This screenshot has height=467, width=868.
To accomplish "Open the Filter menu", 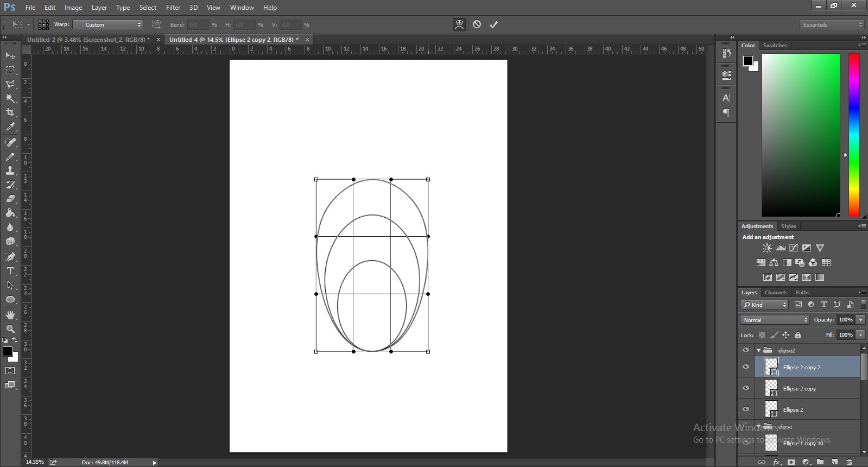I will pyautogui.click(x=173, y=8).
